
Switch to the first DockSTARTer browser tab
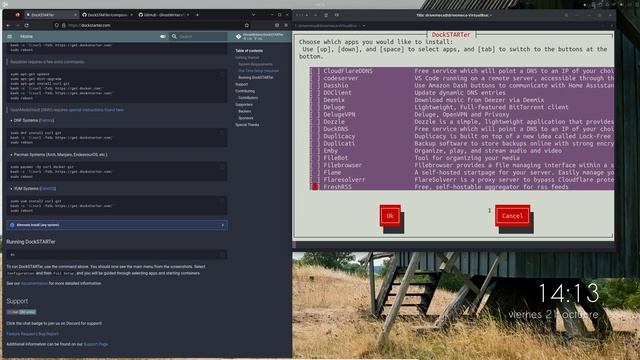[x=51, y=15]
